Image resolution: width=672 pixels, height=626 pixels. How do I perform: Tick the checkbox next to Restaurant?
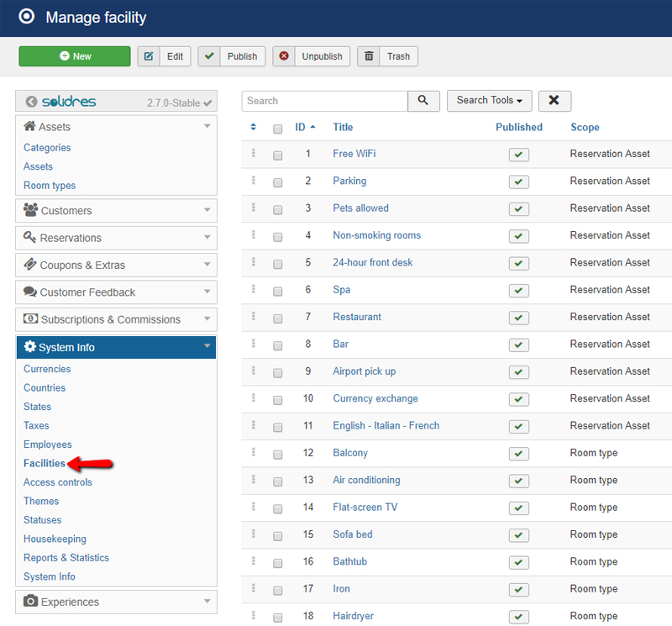coord(278,318)
